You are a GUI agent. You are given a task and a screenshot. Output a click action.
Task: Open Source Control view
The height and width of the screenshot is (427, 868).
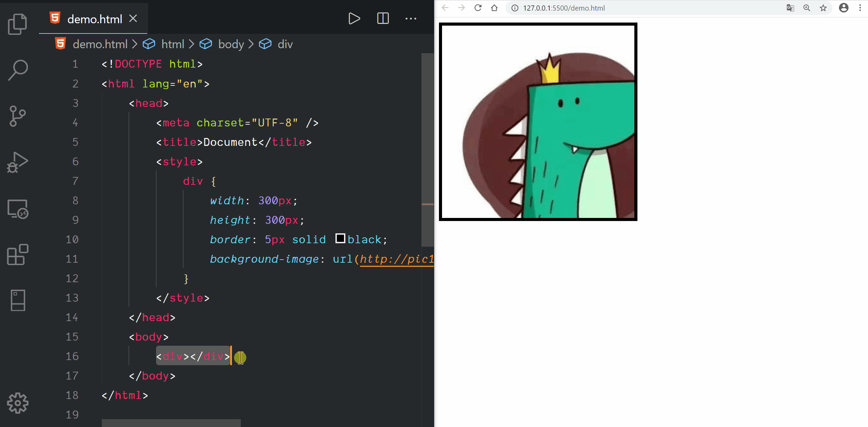point(17,116)
